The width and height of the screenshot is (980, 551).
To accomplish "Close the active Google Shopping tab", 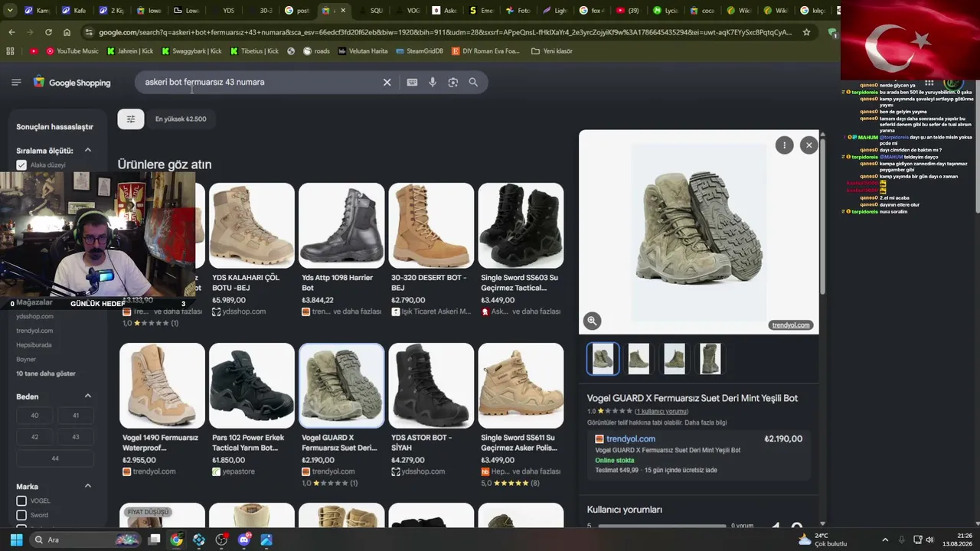I will 343,11.
